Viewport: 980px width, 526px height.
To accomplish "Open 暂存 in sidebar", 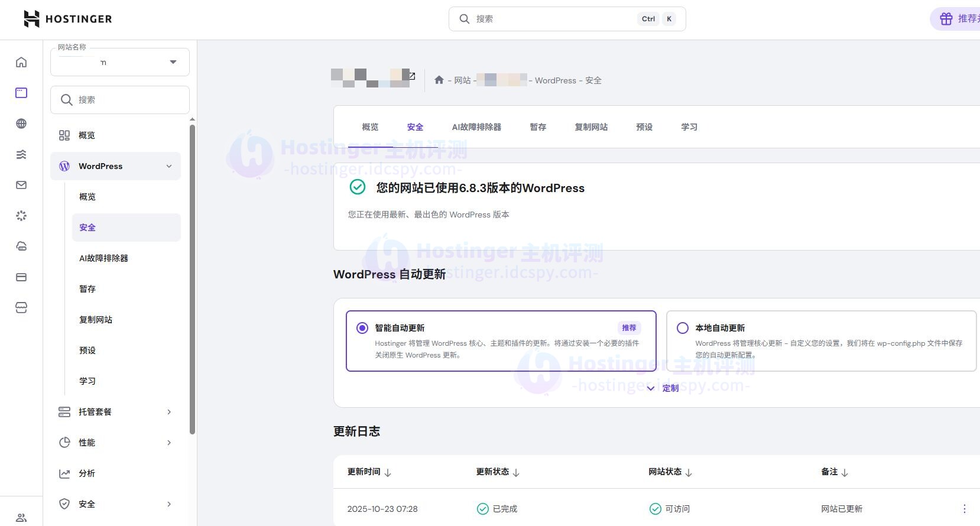I will (126, 289).
